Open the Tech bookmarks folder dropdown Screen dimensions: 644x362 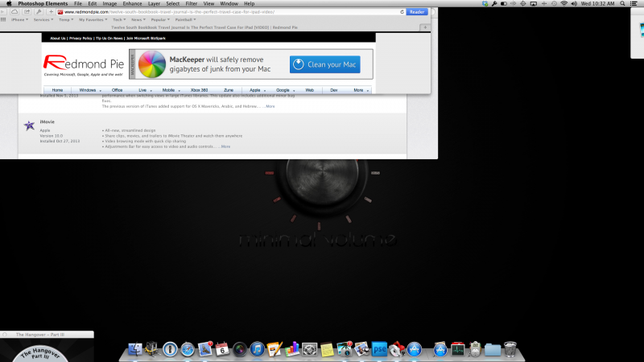coord(119,19)
